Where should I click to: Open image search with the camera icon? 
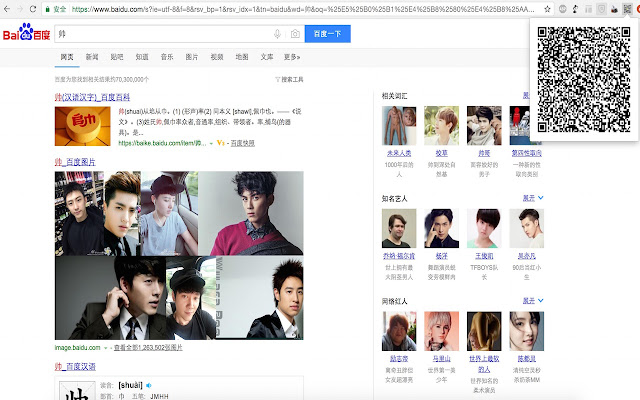pyautogui.click(x=295, y=34)
